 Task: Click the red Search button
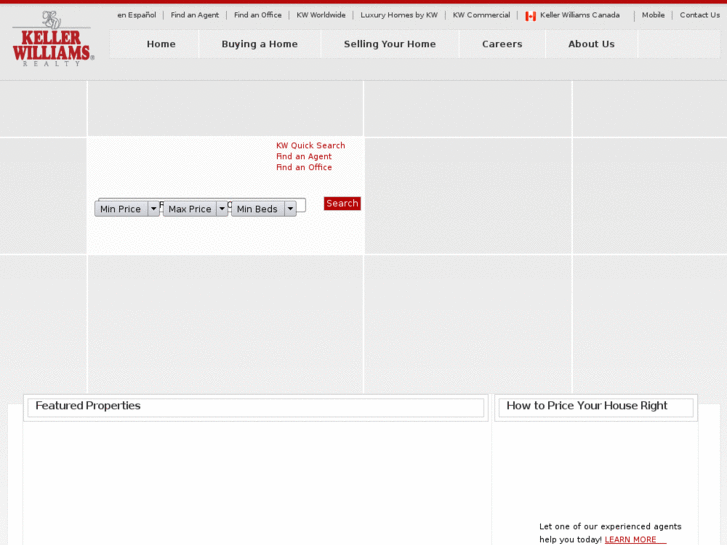pyautogui.click(x=342, y=203)
